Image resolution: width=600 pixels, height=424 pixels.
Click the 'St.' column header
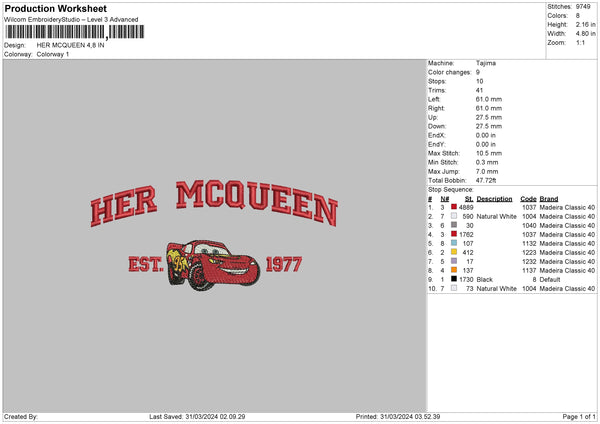469,199
